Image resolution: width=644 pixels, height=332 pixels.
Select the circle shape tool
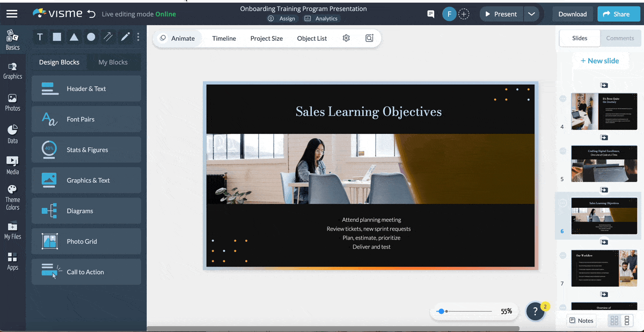point(91,37)
